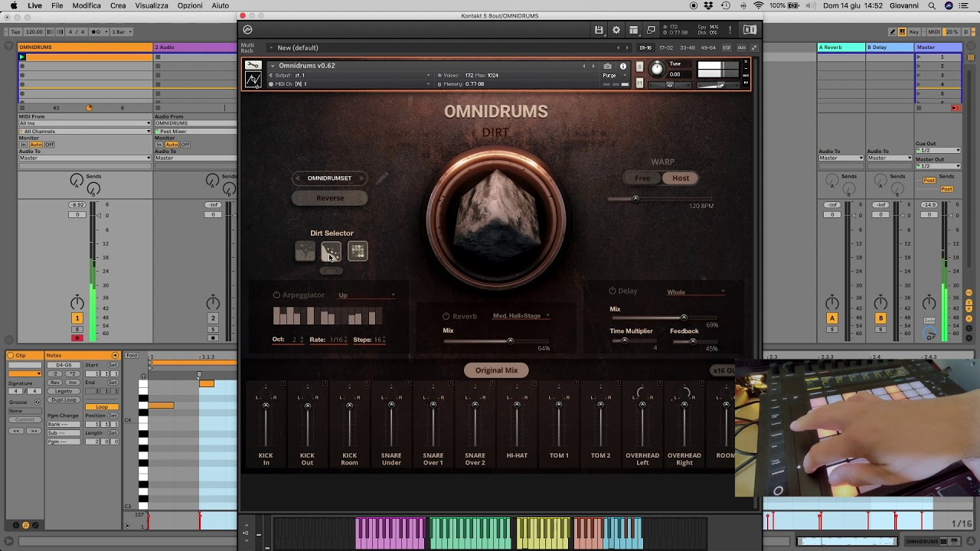Toggle the Arpeggiator power button
This screenshot has height=551, width=980.
276,295
